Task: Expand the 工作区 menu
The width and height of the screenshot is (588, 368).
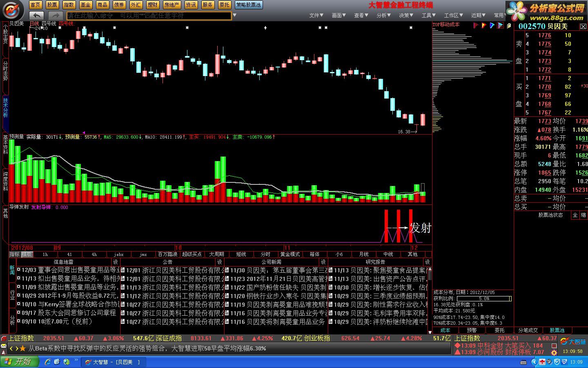Action: (454, 16)
